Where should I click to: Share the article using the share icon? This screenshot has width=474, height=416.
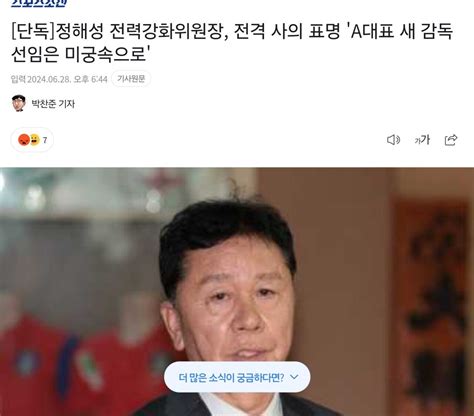[x=451, y=140]
